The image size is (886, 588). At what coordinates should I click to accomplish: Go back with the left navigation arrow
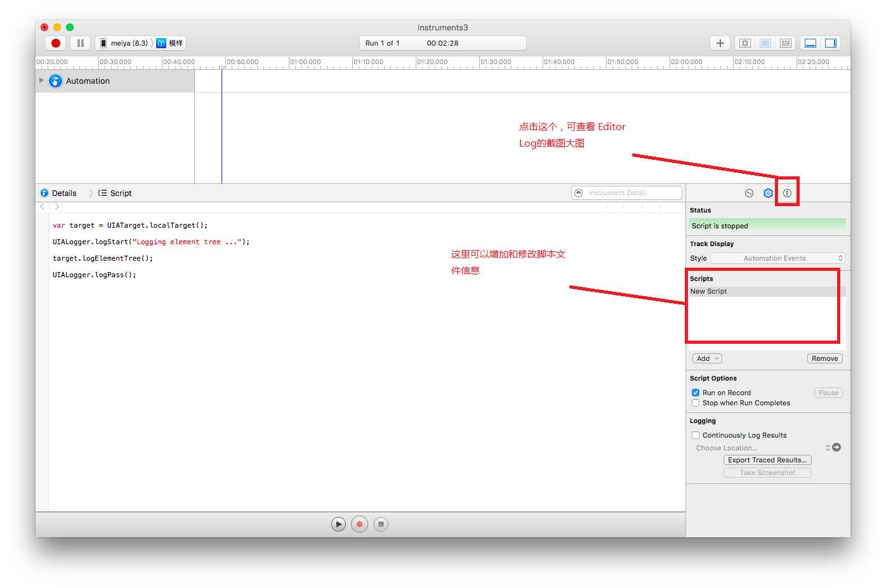coord(43,207)
